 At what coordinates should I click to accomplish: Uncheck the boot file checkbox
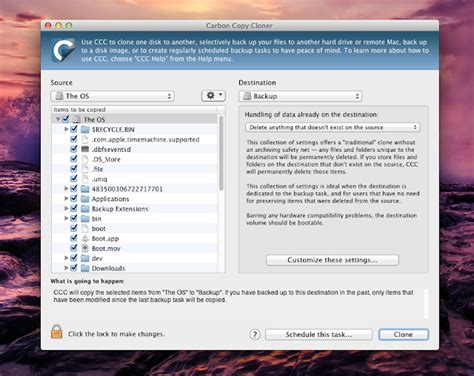point(74,228)
